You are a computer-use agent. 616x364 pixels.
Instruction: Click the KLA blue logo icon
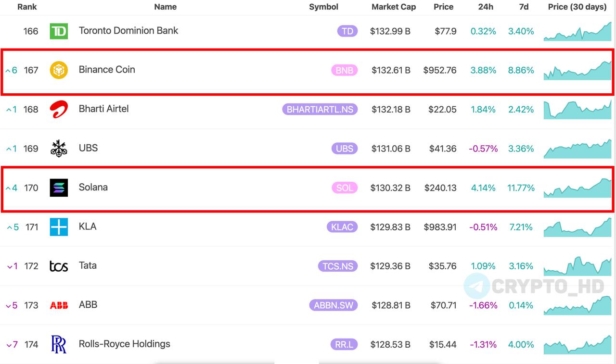(x=59, y=227)
